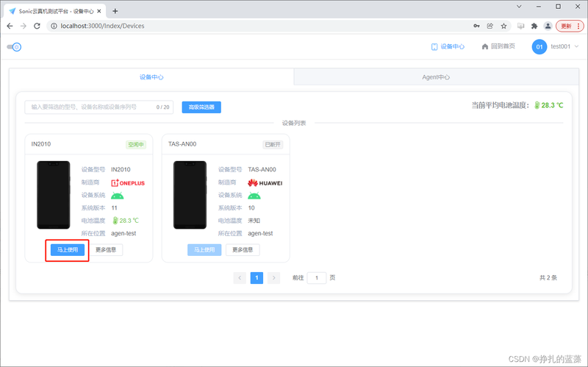Image resolution: width=588 pixels, height=367 pixels.
Task: Open 更多信息 for TAS-AN00 device
Action: pyautogui.click(x=243, y=249)
